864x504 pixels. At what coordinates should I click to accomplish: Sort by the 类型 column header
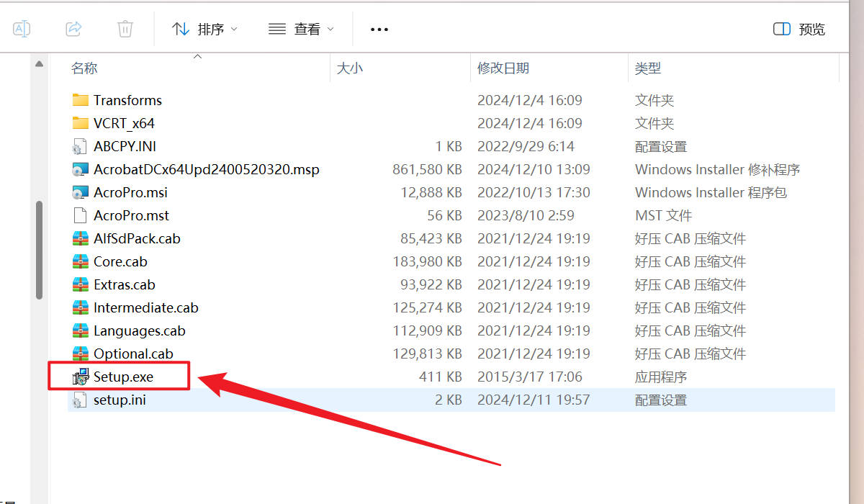tap(648, 68)
